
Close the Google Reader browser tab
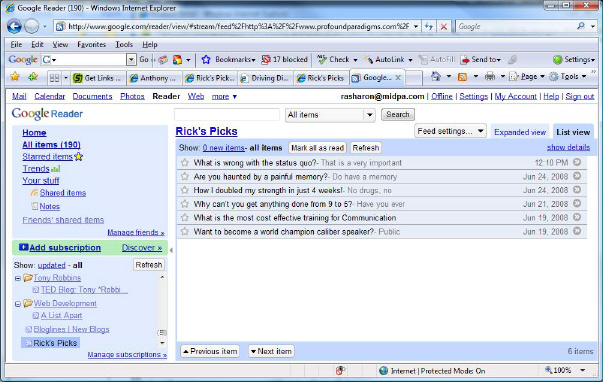coord(398,78)
